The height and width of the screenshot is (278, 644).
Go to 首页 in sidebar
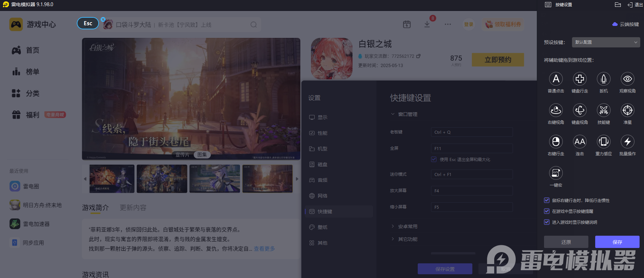(26, 50)
